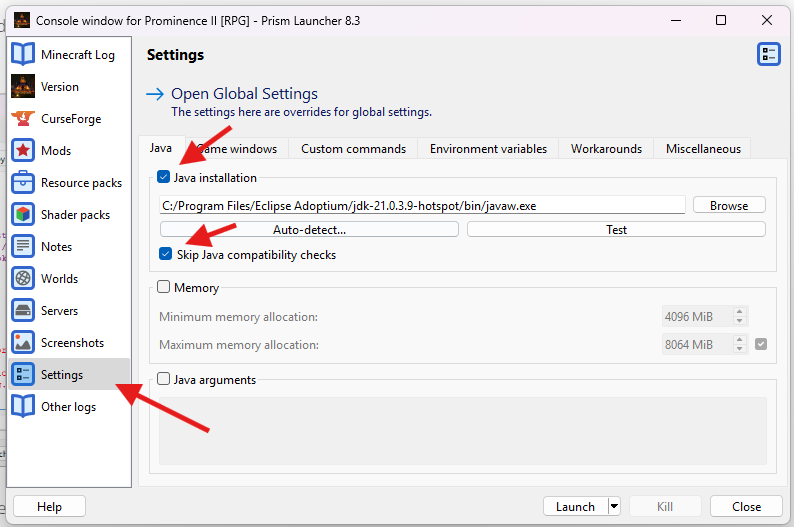Click inside the Java arguments text area

tap(463, 431)
